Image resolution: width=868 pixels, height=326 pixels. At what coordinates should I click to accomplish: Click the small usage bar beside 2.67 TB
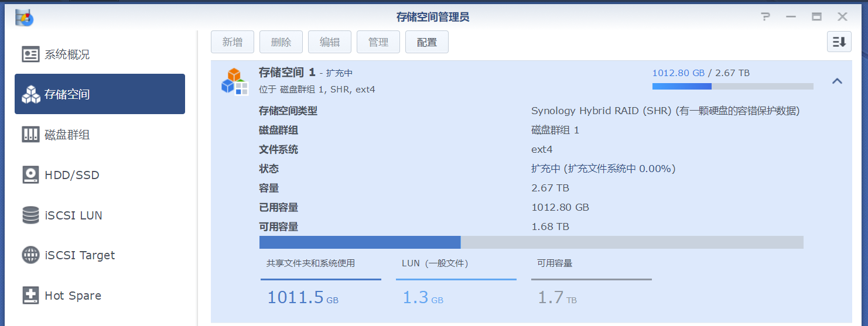733,86
